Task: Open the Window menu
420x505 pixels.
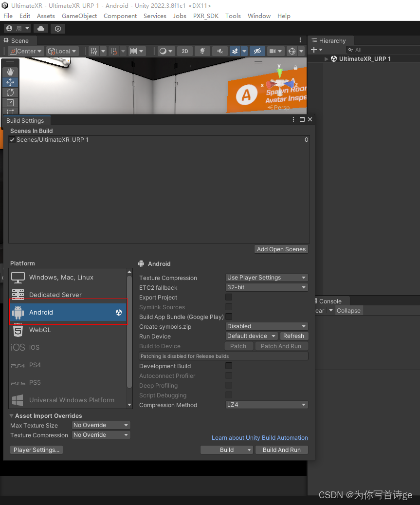Action: click(259, 16)
